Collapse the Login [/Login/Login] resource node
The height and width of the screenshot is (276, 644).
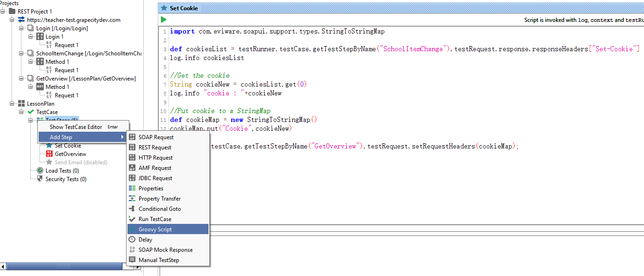coord(22,28)
